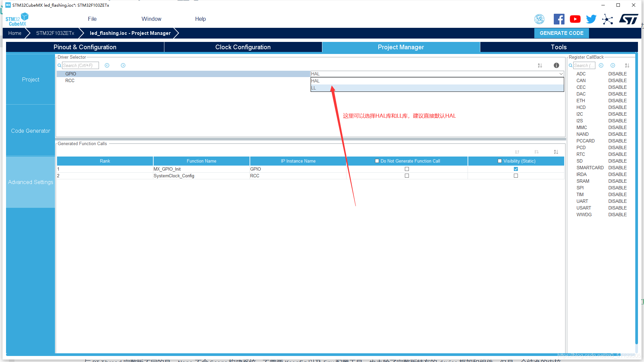Click the Driver Selector search magnifier icon
This screenshot has height=362, width=644.
(59, 65)
